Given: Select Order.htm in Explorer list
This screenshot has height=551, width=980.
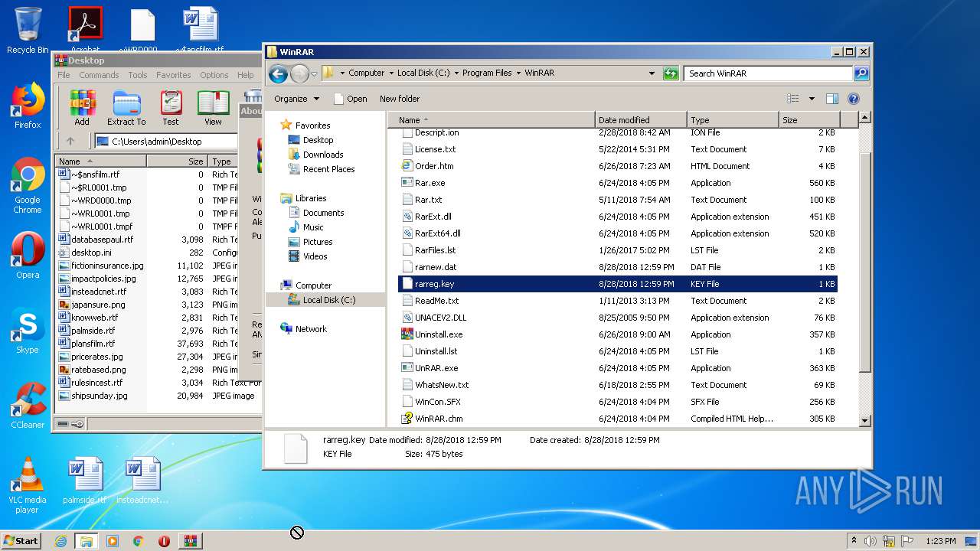Looking at the screenshot, I should point(619,166).
